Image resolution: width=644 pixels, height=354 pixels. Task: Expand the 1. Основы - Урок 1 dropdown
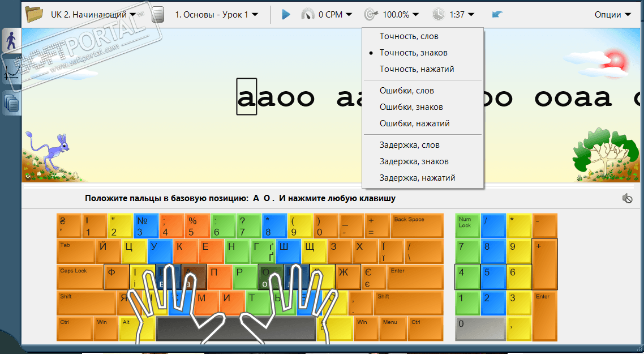216,15
